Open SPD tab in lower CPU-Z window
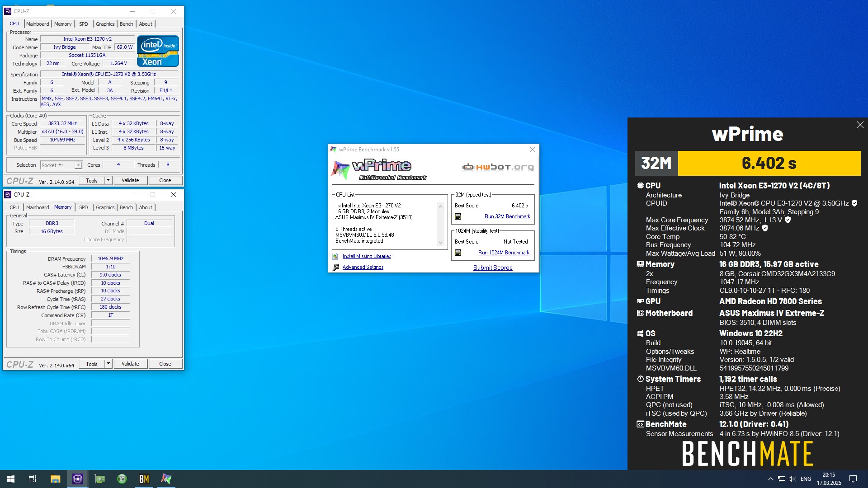 coord(84,207)
